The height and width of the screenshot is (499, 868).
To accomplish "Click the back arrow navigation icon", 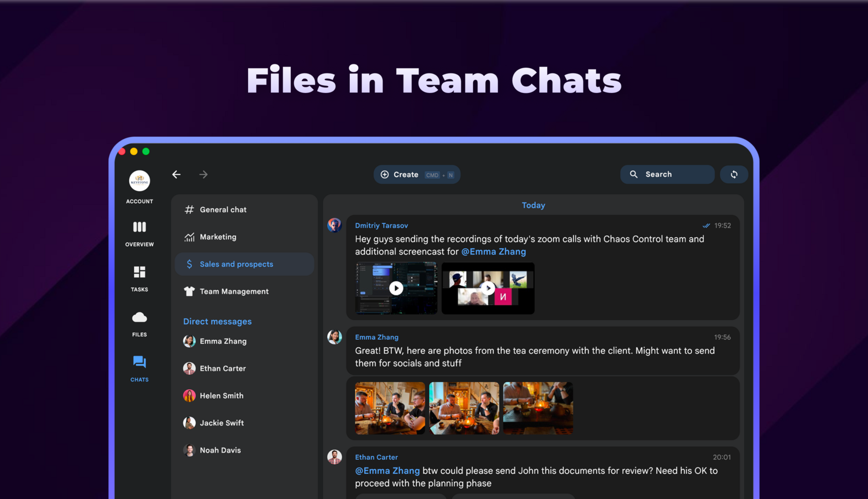I will [x=177, y=174].
